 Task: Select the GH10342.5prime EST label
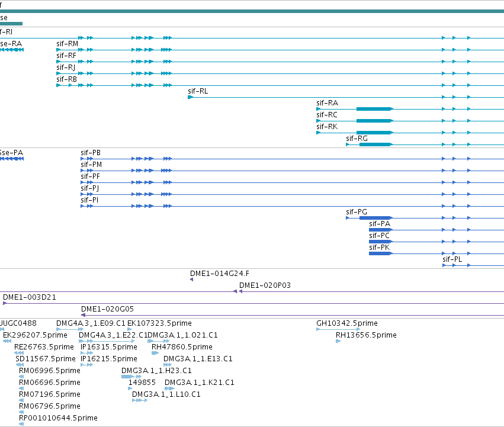click(347, 323)
